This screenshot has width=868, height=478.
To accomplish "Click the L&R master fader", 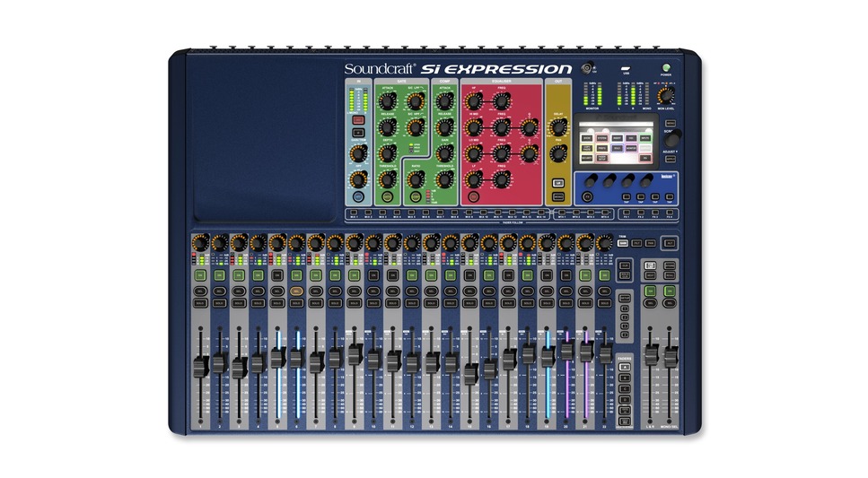I will point(652,354).
